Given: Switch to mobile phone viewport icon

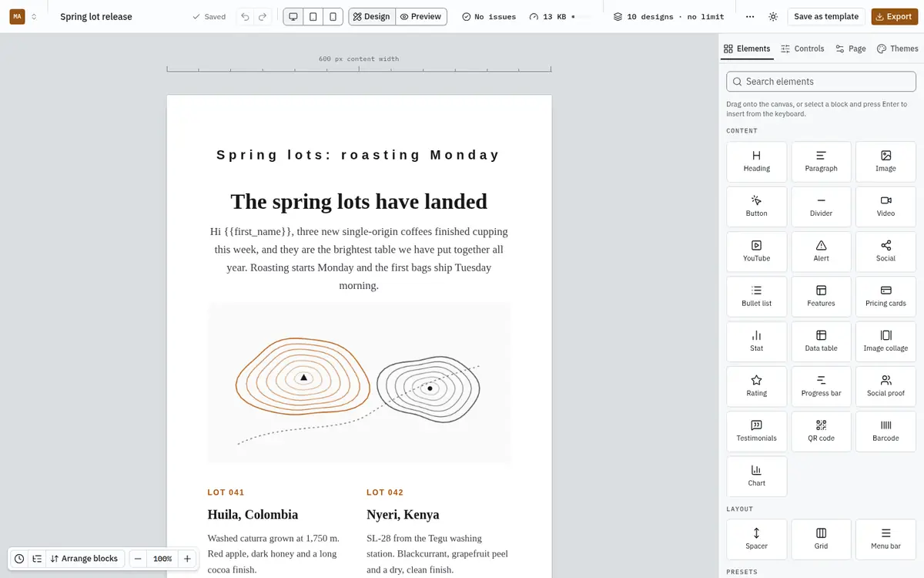Looking at the screenshot, I should (x=333, y=16).
